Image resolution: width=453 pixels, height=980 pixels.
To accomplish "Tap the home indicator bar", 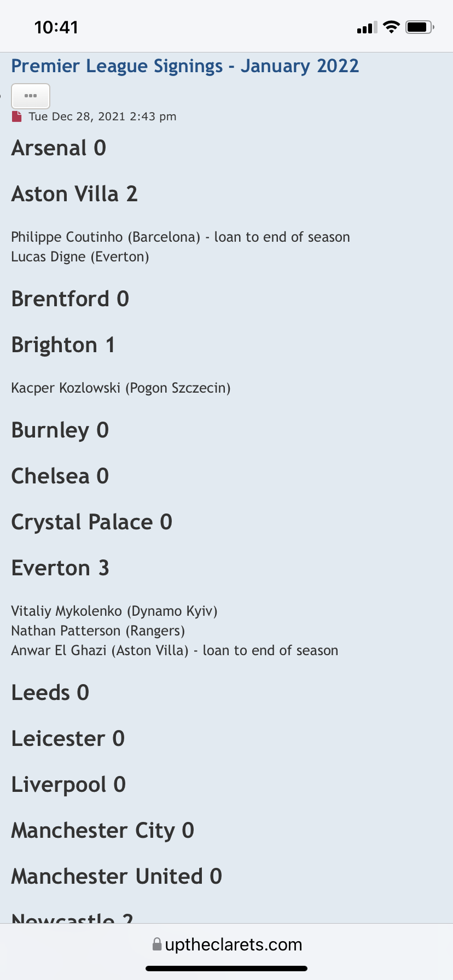I will click(x=226, y=969).
